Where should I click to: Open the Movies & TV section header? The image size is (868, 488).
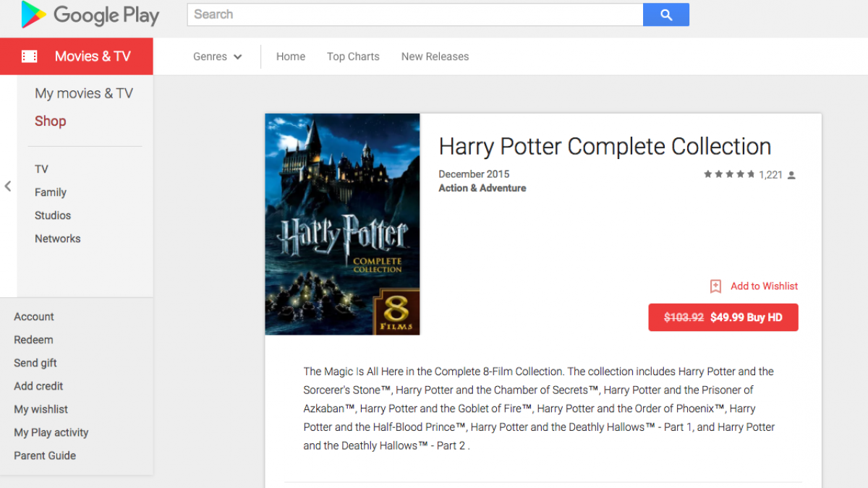[x=77, y=56]
